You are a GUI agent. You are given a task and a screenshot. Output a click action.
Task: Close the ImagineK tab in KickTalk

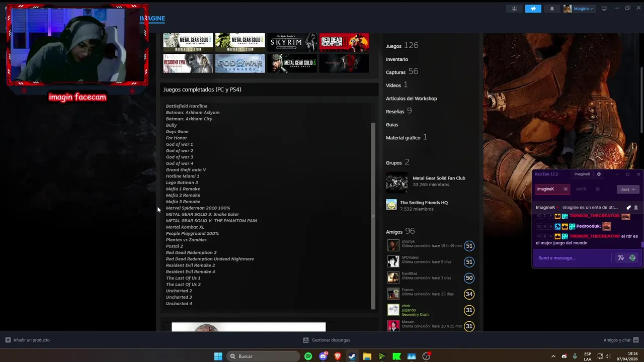click(x=566, y=189)
